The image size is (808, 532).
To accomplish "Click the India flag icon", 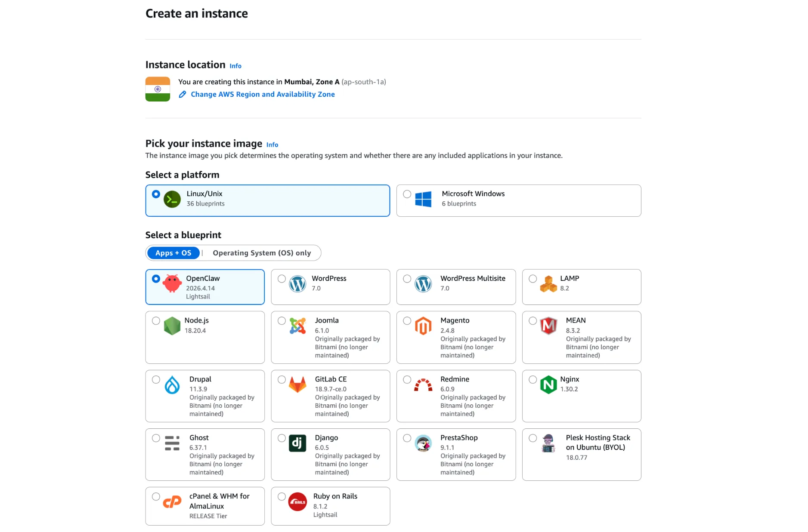I will [158, 89].
